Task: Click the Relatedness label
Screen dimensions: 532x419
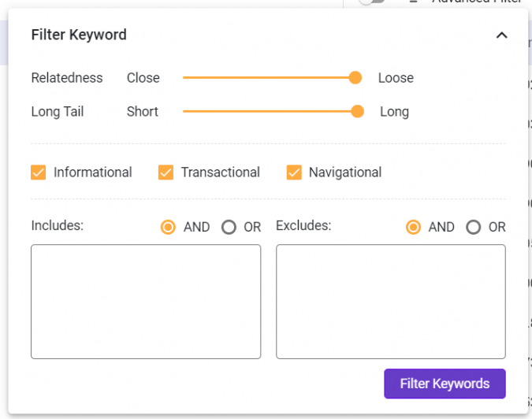Action: point(67,78)
